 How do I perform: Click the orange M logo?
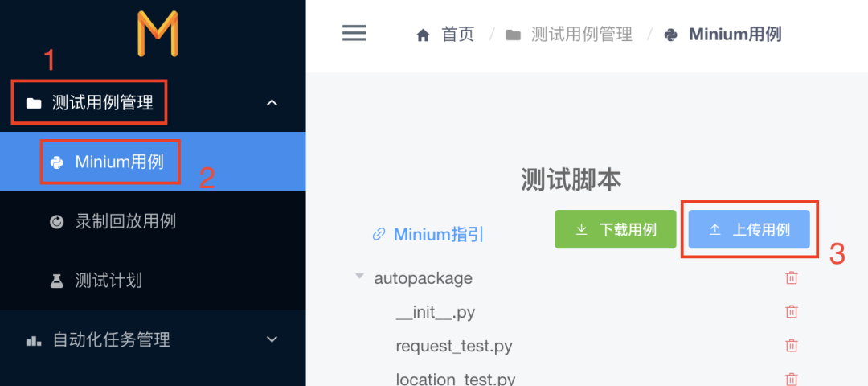[158, 33]
